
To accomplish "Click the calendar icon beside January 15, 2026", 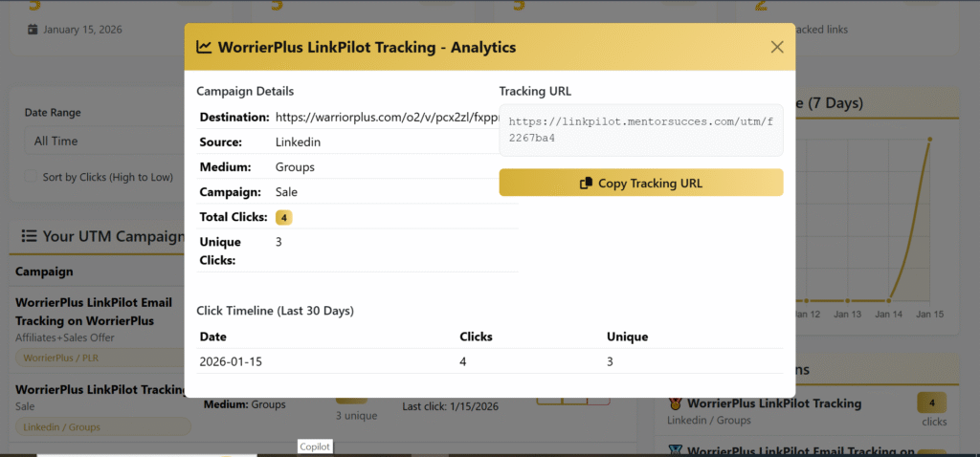I will [x=33, y=29].
